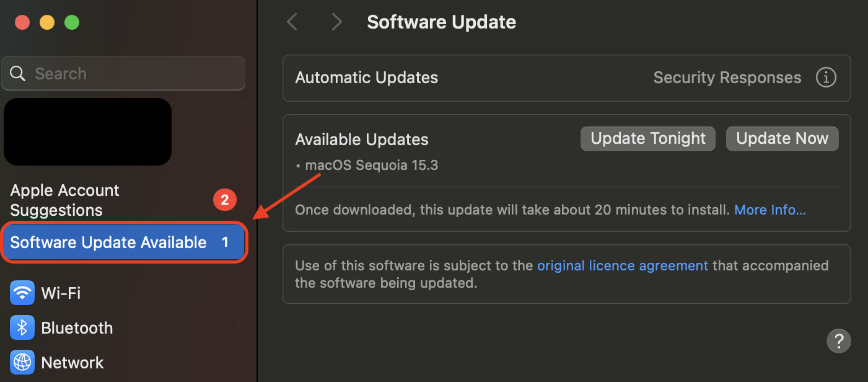The width and height of the screenshot is (868, 382).
Task: Open the original licence agreement link
Action: (x=623, y=265)
